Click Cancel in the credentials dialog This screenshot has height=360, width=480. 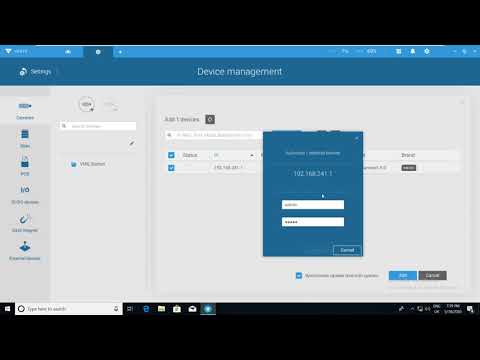(x=347, y=250)
